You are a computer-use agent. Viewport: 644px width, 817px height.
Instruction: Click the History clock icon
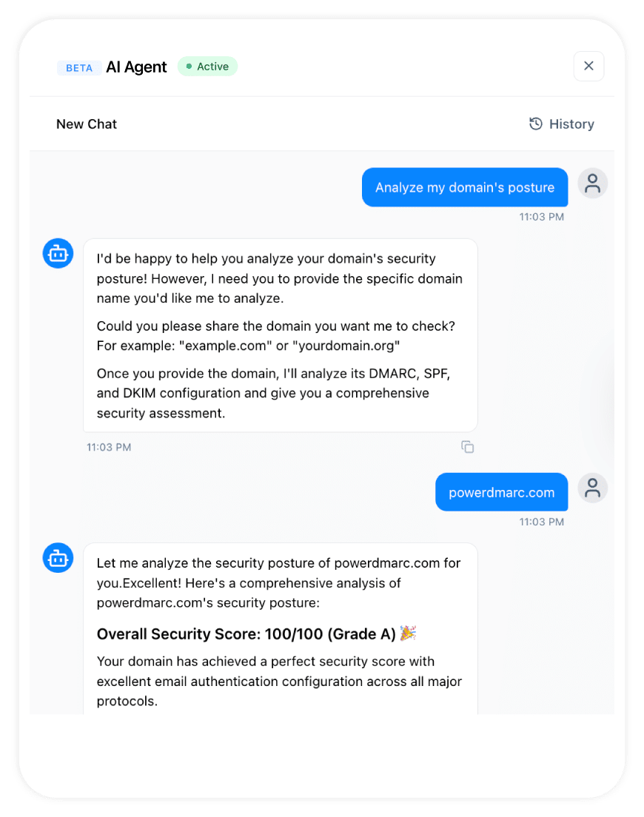tap(536, 124)
